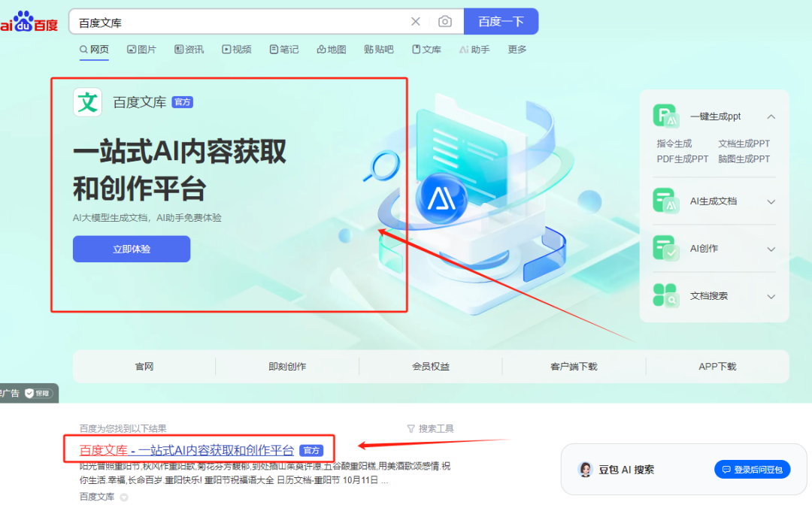This screenshot has width=812, height=514.
Task: Click the AI生成文档 label
Action: (713, 201)
